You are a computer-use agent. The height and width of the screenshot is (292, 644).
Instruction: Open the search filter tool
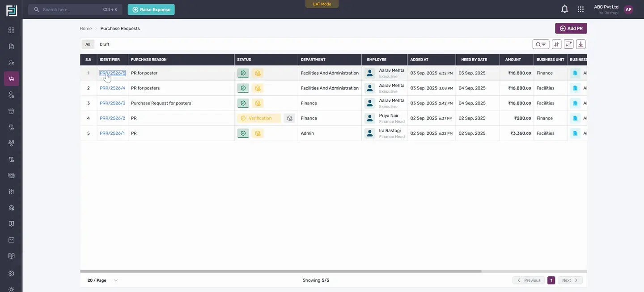(541, 44)
